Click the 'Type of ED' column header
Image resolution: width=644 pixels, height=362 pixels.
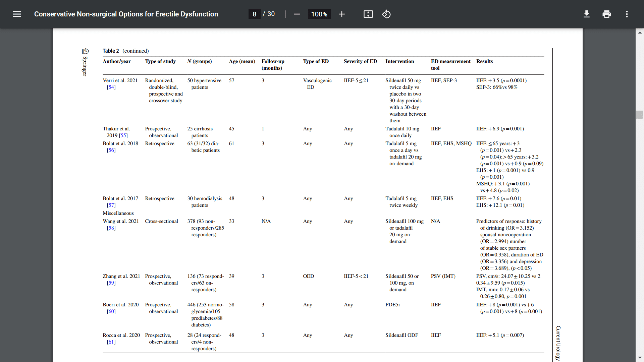(316, 61)
